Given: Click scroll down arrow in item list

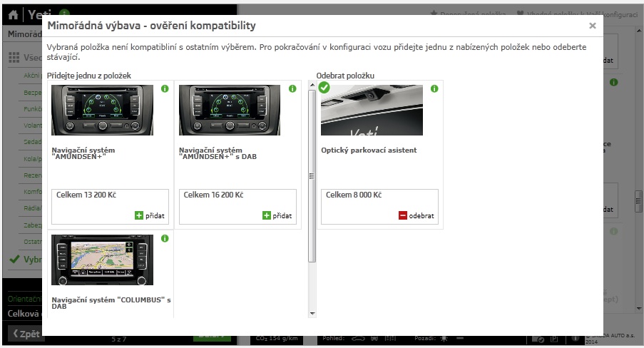Looking at the screenshot, I should point(312,314).
